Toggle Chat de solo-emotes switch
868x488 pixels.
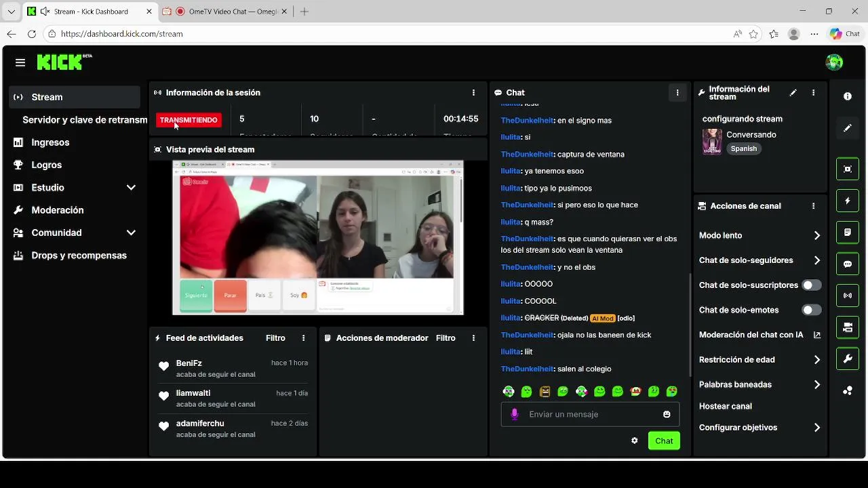point(812,310)
